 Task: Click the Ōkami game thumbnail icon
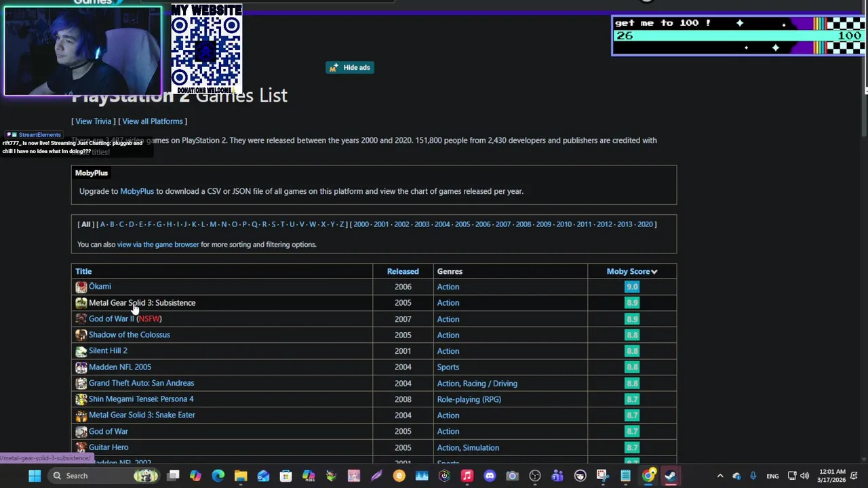click(x=81, y=287)
